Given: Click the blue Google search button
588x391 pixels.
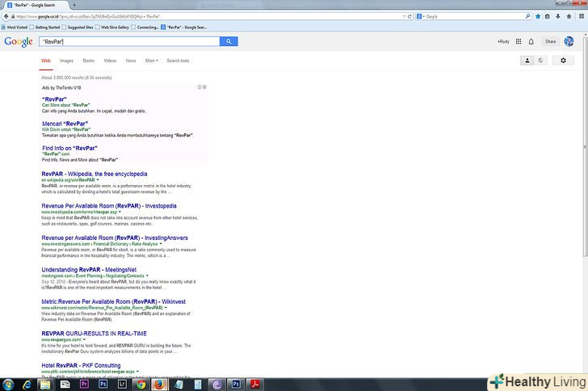Looking at the screenshot, I should 229,41.
